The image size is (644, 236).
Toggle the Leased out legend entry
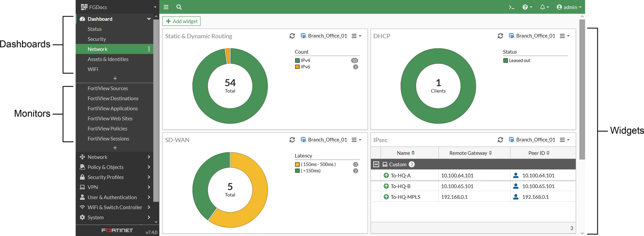tap(519, 60)
